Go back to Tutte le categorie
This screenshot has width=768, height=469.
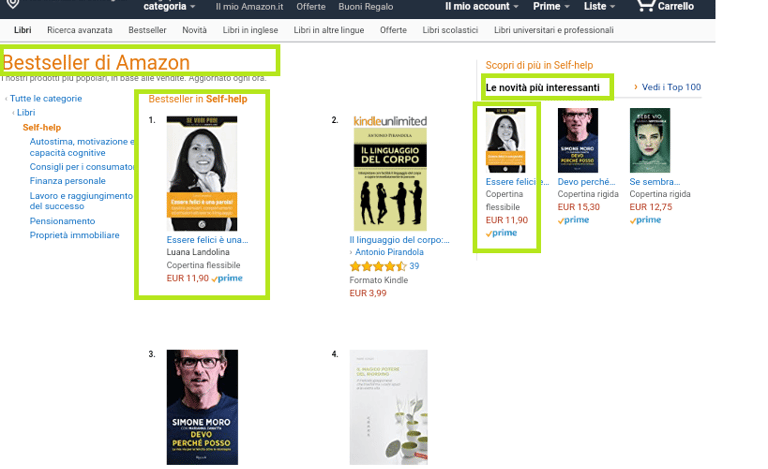pyautogui.click(x=46, y=98)
